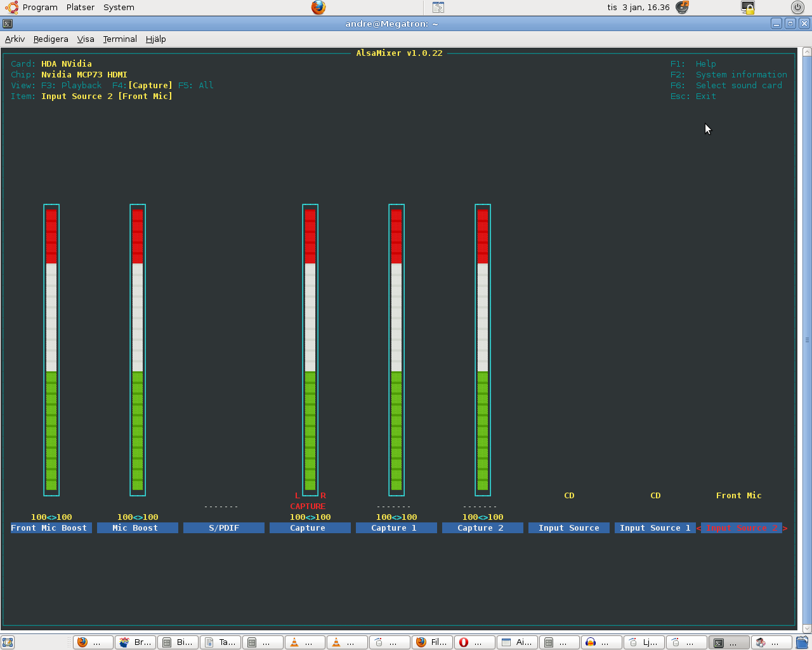Click the Front Mic Boost level bar
This screenshot has width=812, height=650.
tap(51, 350)
